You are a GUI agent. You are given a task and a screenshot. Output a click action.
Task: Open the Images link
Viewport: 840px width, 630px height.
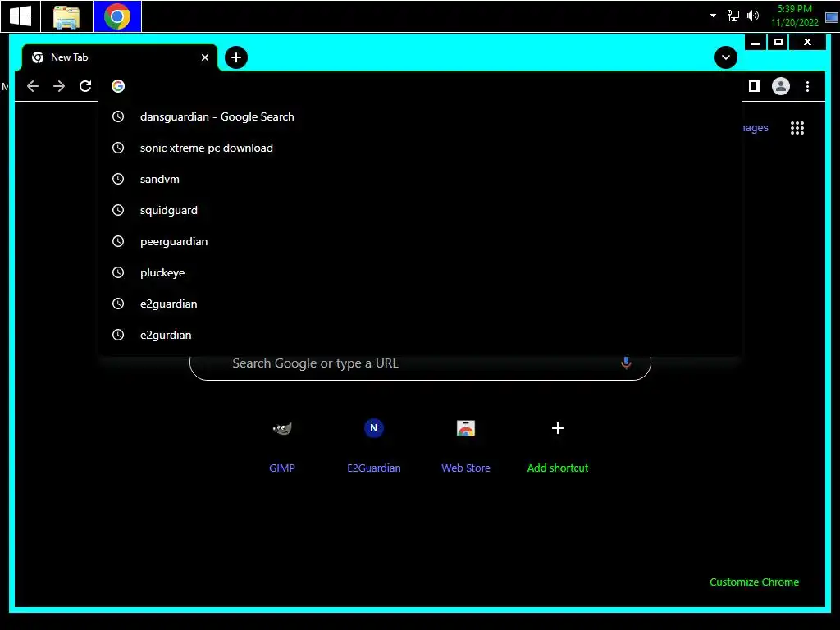click(755, 128)
